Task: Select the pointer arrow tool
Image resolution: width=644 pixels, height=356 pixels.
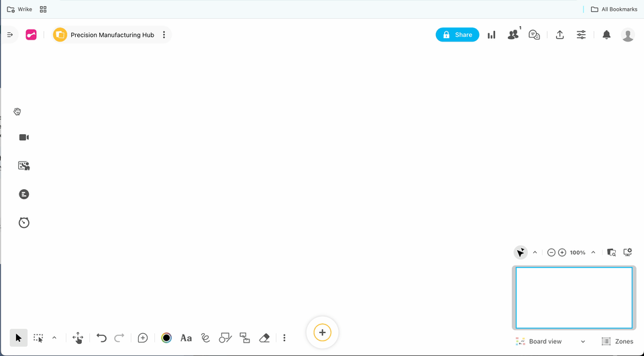Action: [x=19, y=338]
